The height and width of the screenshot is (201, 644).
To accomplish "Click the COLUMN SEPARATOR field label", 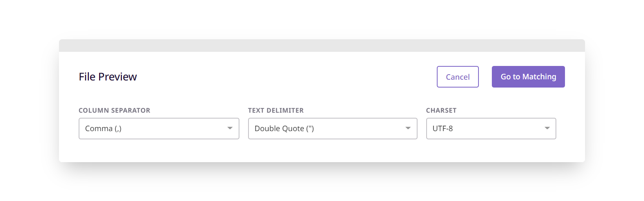I will click(114, 110).
